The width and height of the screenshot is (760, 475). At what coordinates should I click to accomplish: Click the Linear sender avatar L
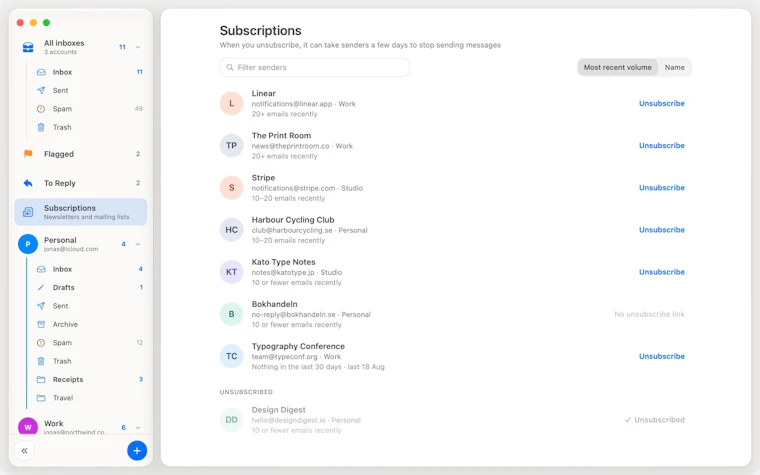231,103
